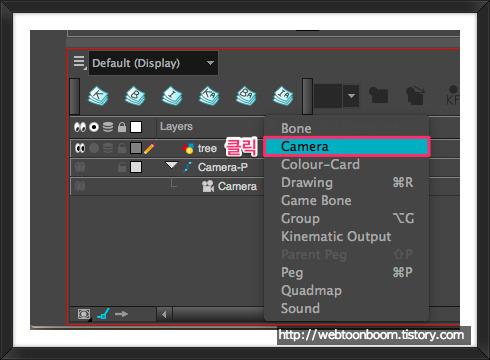Select the tree layer name
The width and height of the screenshot is (490, 360).
207,148
